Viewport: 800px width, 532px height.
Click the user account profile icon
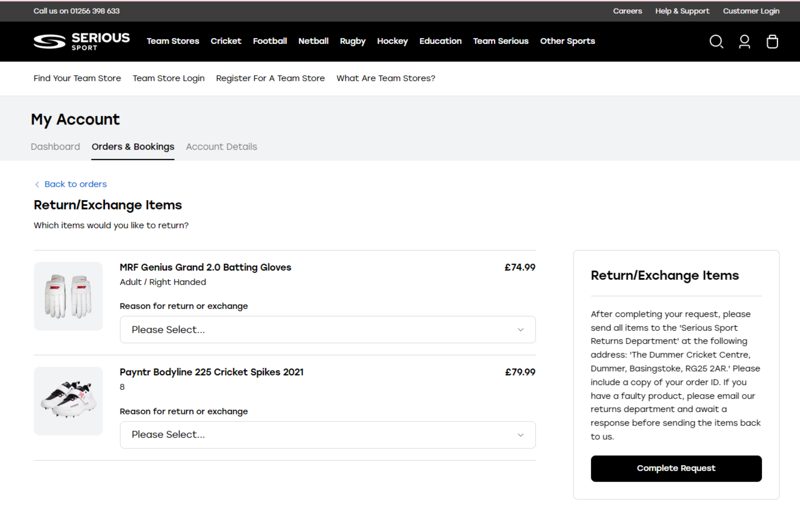coord(744,41)
